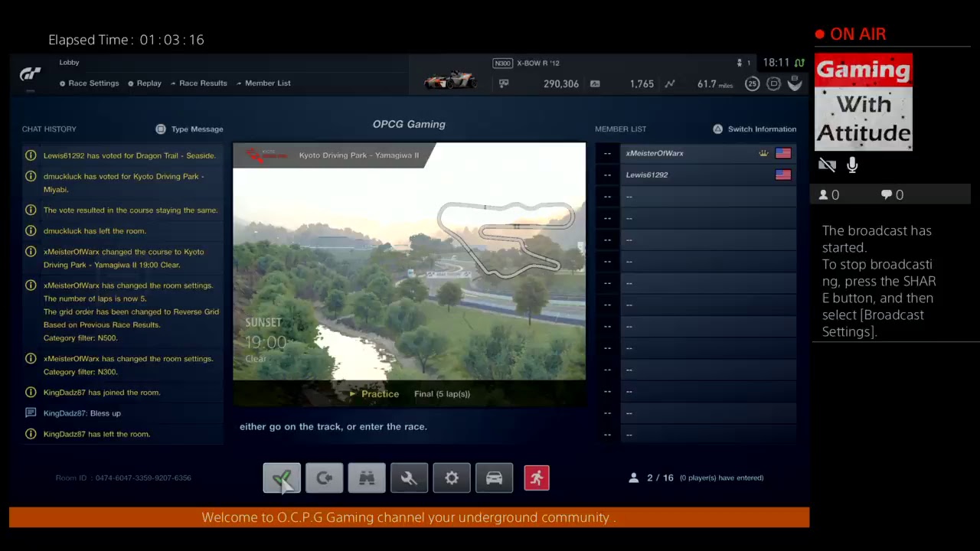The height and width of the screenshot is (551, 980).
Task: Open Race Settings menu item
Action: pos(89,83)
